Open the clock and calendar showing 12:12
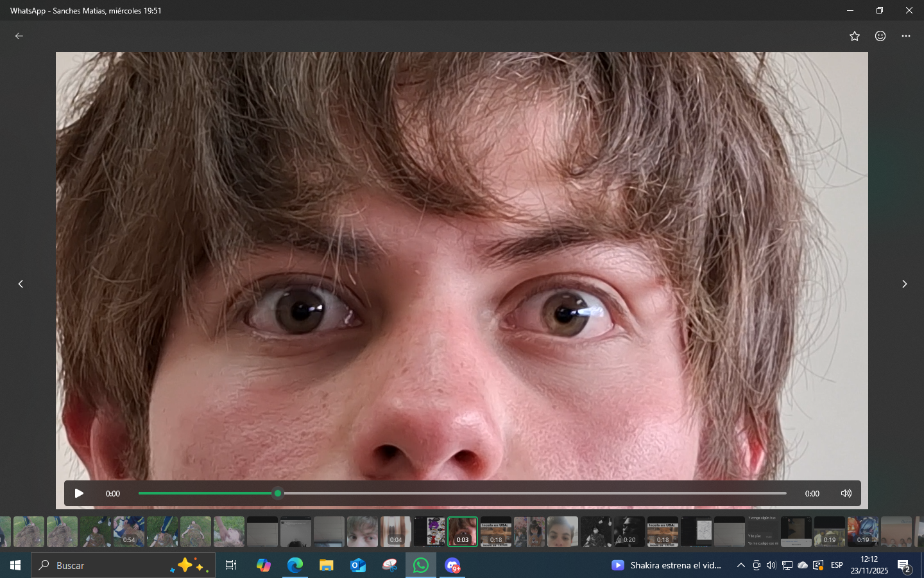Screen dimensions: 924x578 point(869,565)
